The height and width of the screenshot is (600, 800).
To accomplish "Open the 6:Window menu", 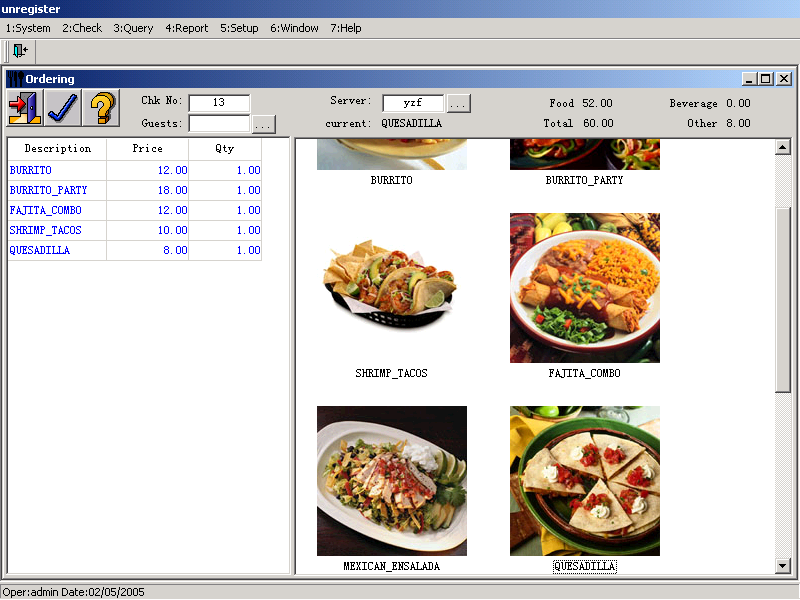I will 294,28.
